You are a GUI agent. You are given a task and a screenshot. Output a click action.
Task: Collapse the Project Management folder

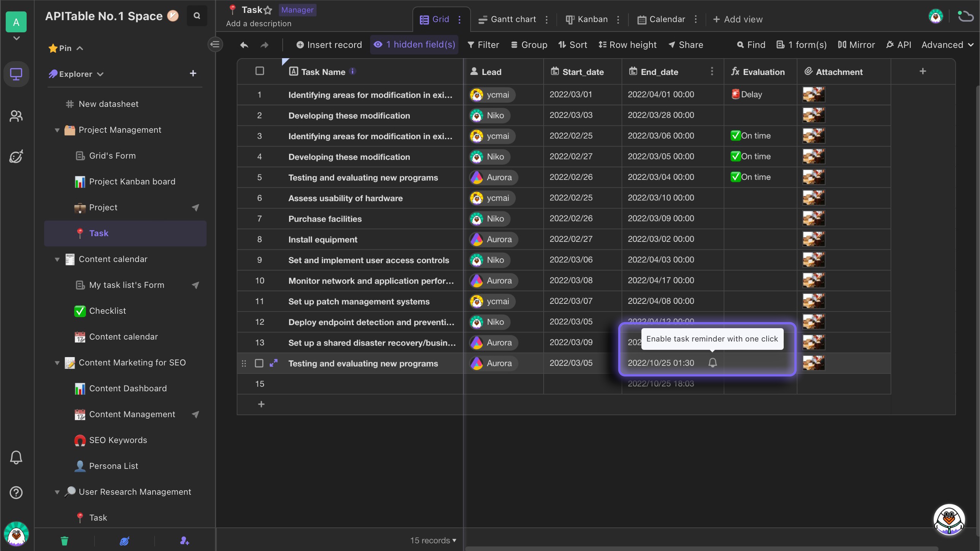click(x=57, y=130)
